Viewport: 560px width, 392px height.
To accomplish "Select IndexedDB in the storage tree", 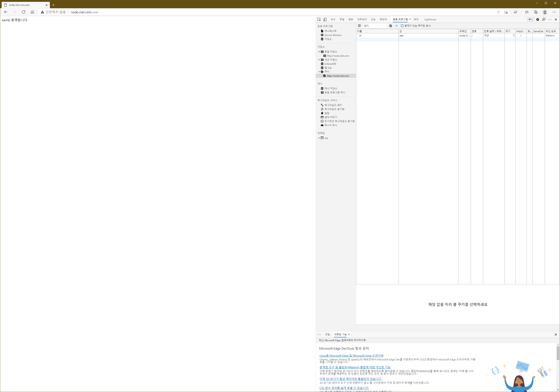I will coord(330,64).
